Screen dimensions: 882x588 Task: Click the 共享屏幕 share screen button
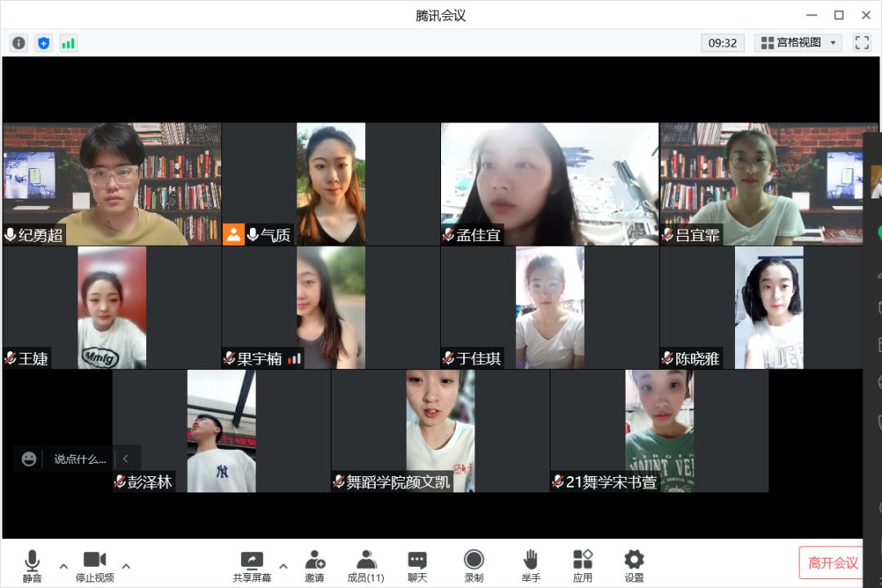pyautogui.click(x=252, y=565)
